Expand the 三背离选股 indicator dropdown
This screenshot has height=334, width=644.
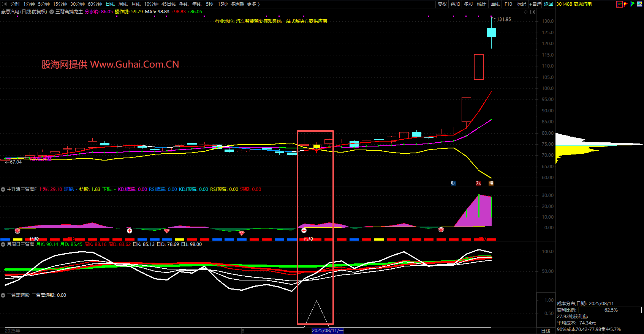click(3, 295)
